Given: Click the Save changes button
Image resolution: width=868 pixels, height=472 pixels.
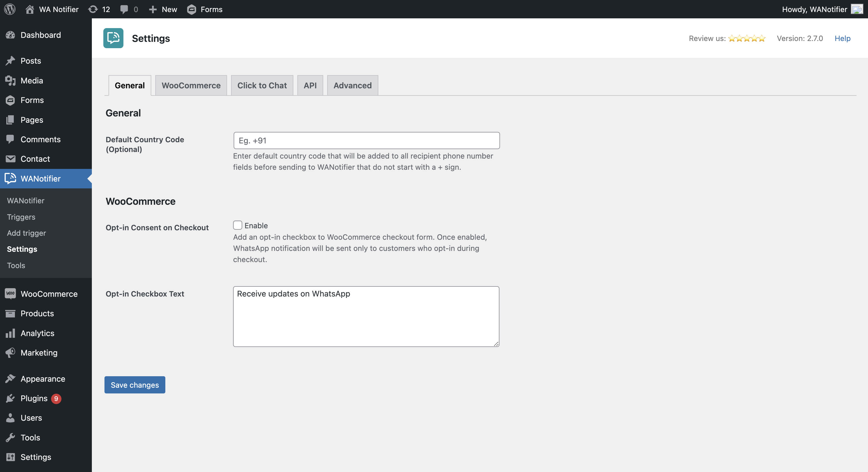Looking at the screenshot, I should coord(135,385).
